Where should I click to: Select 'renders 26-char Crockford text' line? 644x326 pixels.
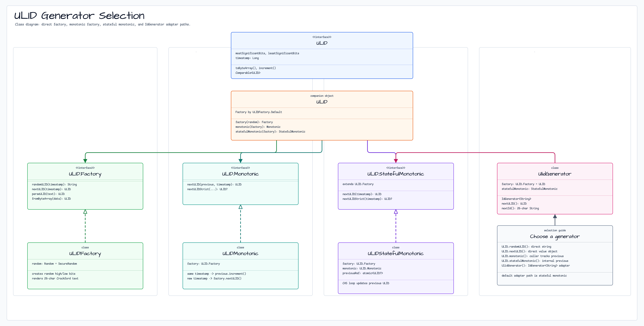(55, 278)
